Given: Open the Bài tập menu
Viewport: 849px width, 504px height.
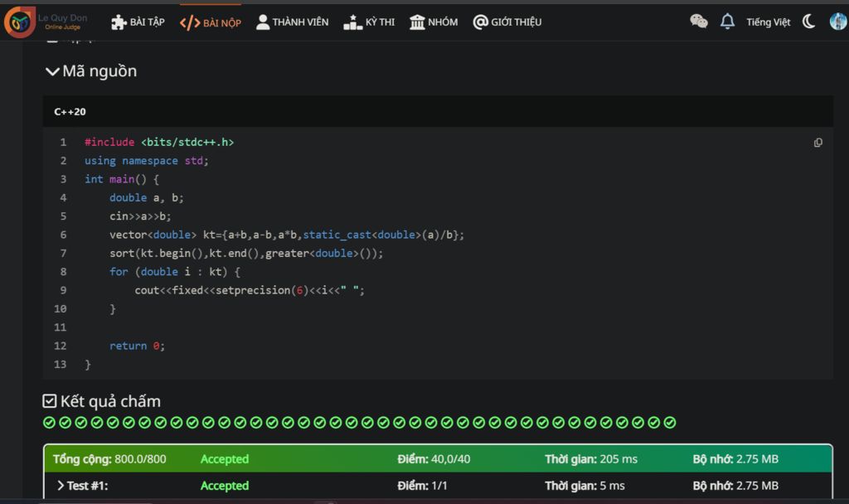Looking at the screenshot, I should (138, 22).
